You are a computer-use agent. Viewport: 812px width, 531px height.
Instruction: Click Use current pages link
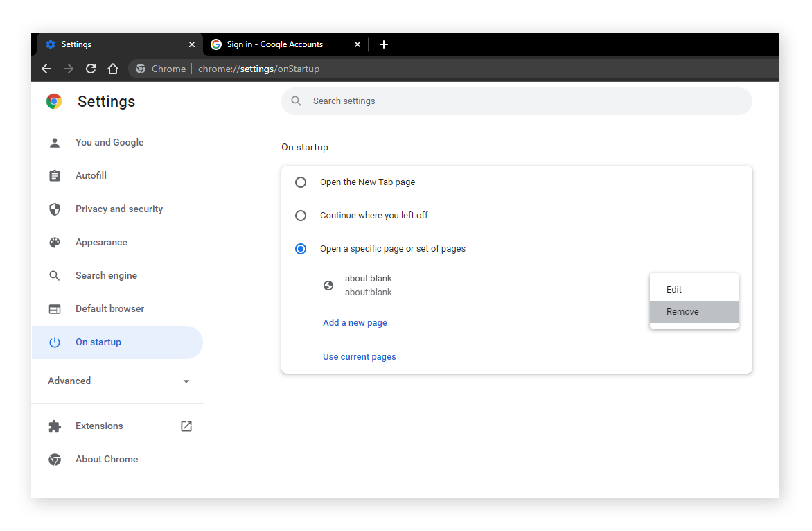point(360,357)
